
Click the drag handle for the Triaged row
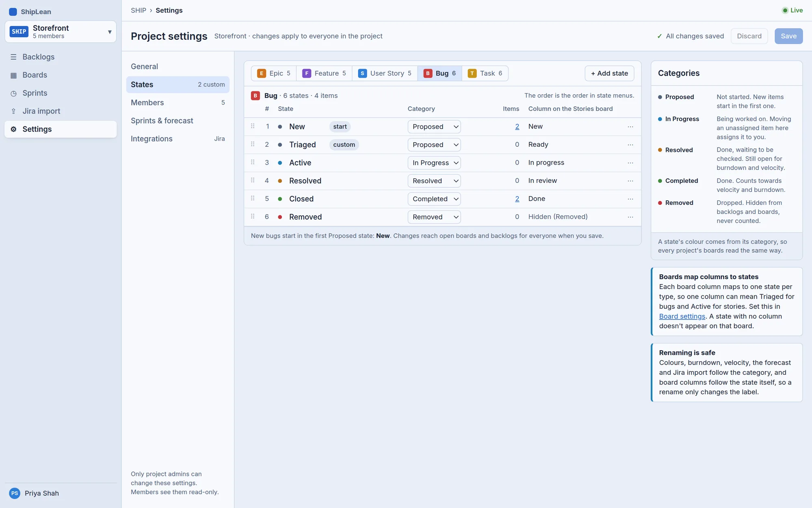(253, 144)
